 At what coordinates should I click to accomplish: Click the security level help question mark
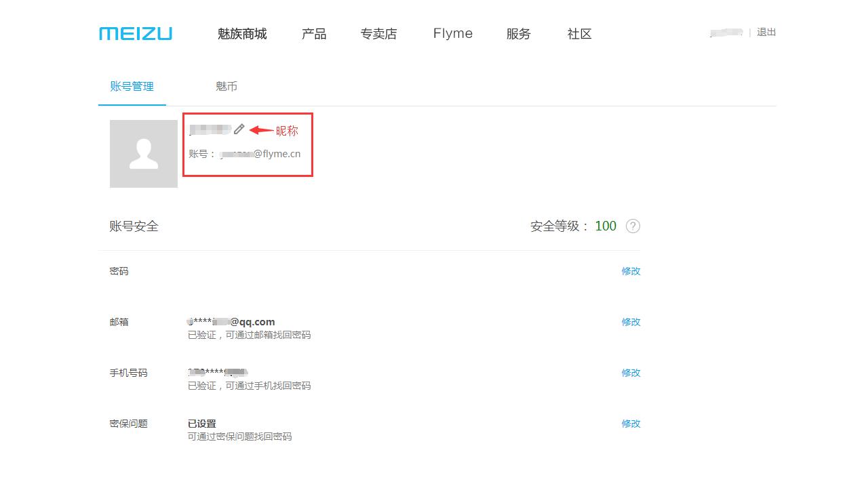tap(633, 226)
